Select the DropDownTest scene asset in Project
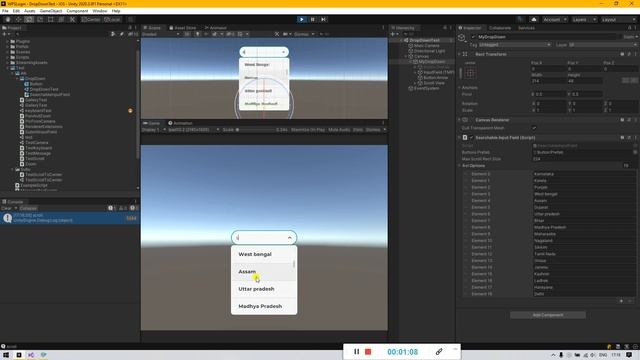Image resolution: width=640 pixels, height=360 pixels. tap(44, 89)
